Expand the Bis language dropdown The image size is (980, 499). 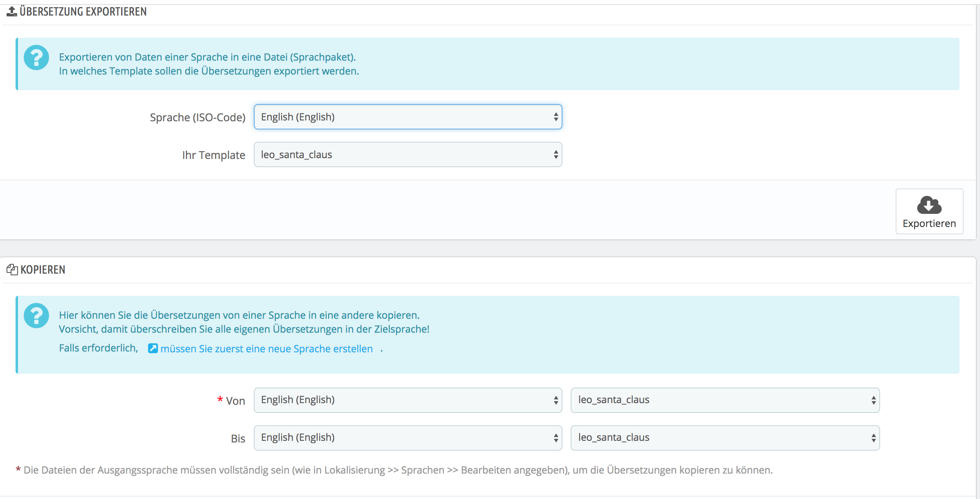click(408, 438)
